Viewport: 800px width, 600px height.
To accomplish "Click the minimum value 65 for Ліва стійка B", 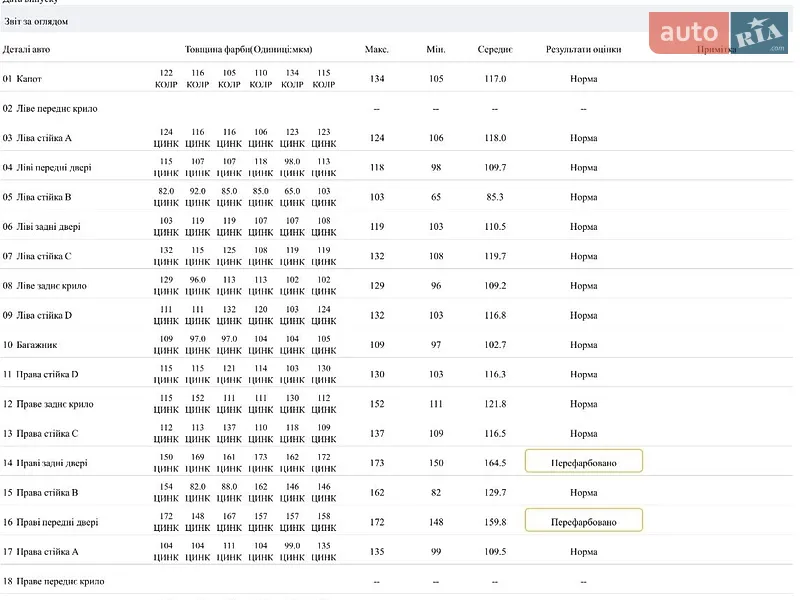I will click(x=436, y=197).
